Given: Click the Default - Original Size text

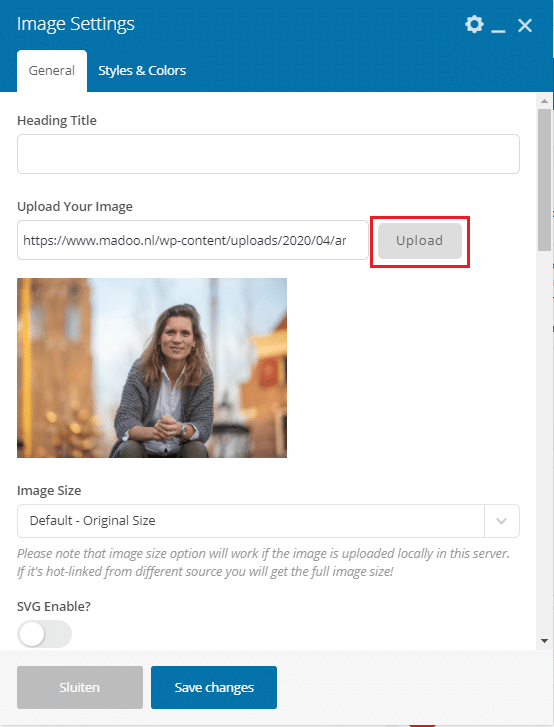Looking at the screenshot, I should pyautogui.click(x=92, y=521).
